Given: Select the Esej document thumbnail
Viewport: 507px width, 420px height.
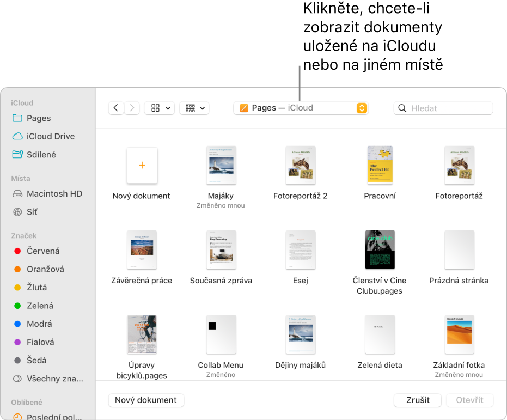Looking at the screenshot, I should coord(301,250).
